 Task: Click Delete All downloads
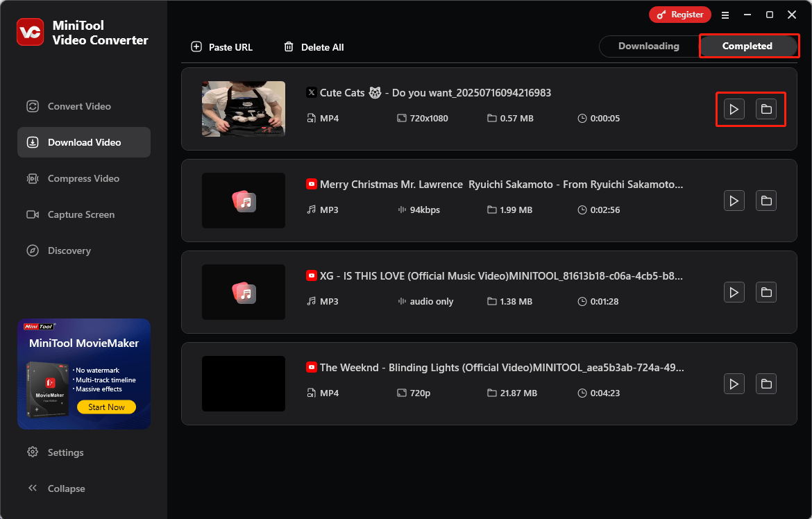click(x=314, y=47)
